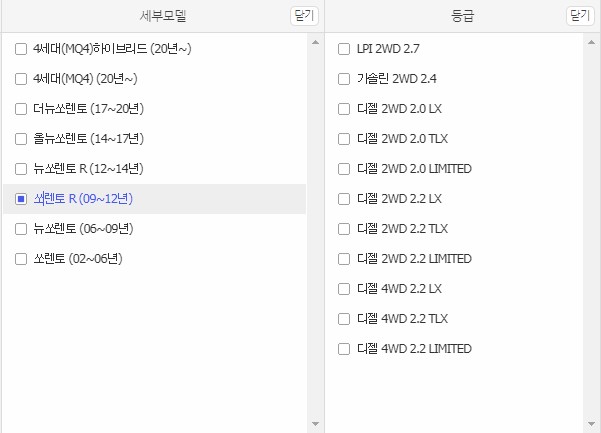The height and width of the screenshot is (433, 601).
Task: Select 디젤 2WD 2.2 LX checkbox
Action: [344, 199]
